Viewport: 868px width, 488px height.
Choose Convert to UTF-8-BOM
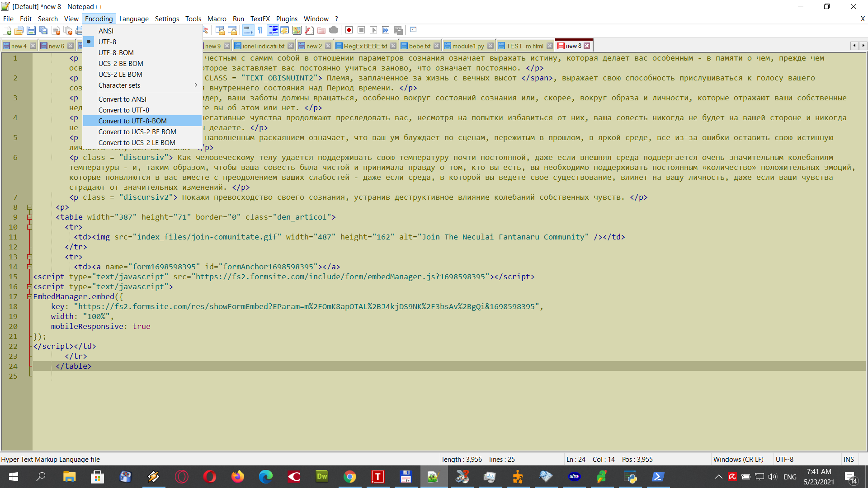coord(142,121)
